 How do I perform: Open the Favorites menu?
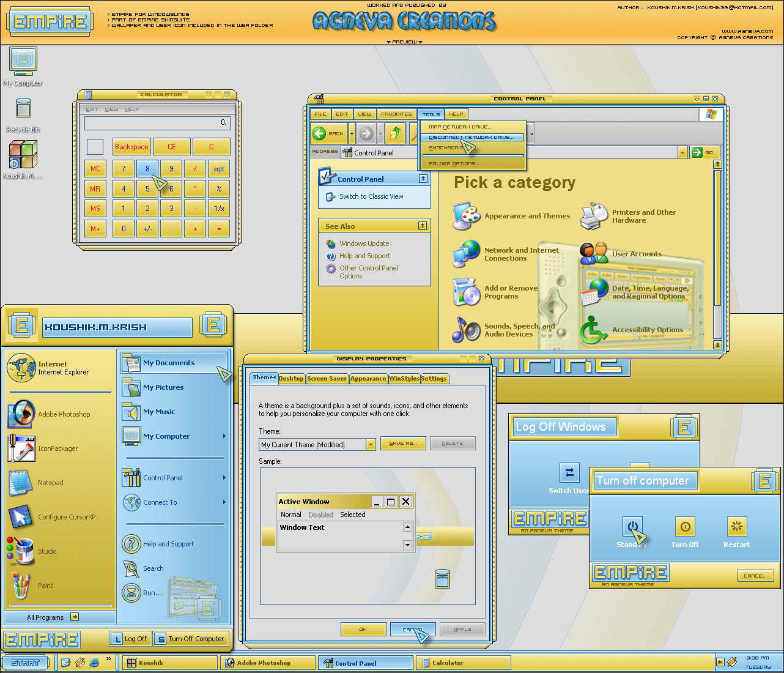396,114
